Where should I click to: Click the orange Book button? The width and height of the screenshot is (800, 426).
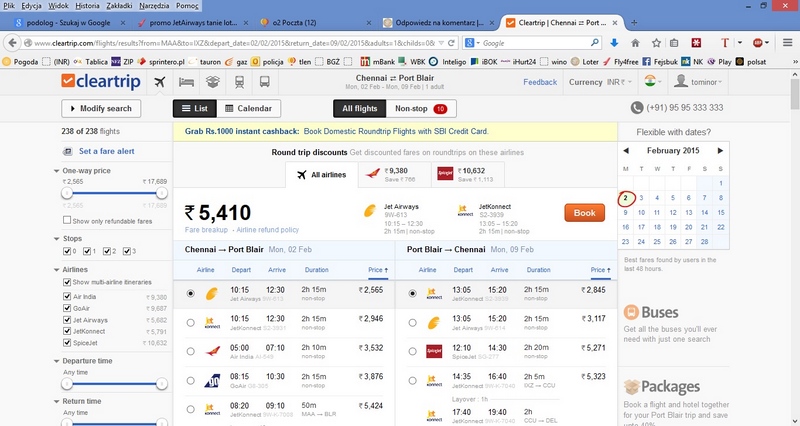pos(585,213)
